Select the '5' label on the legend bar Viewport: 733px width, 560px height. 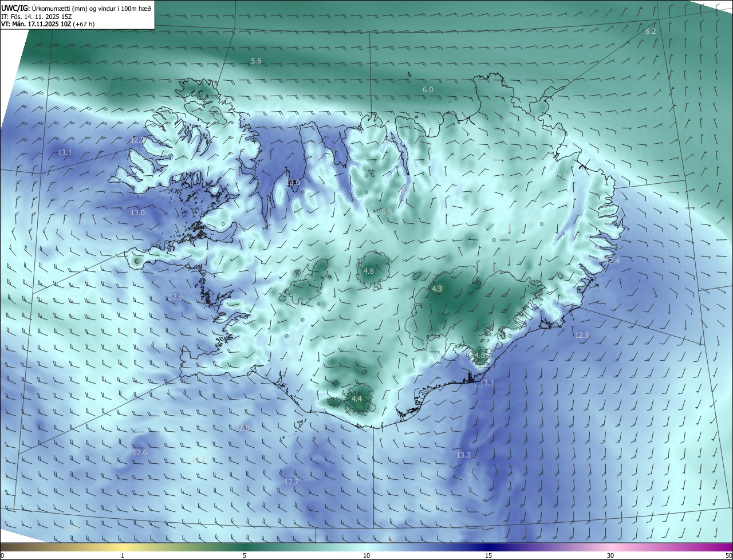click(245, 555)
